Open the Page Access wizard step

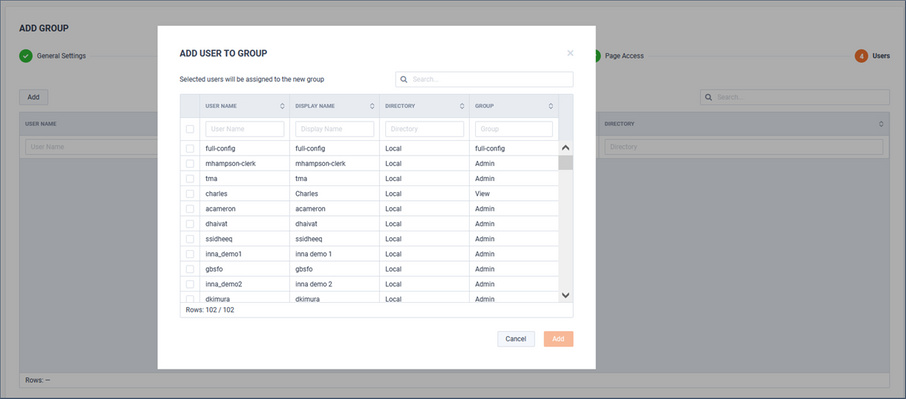tap(624, 56)
